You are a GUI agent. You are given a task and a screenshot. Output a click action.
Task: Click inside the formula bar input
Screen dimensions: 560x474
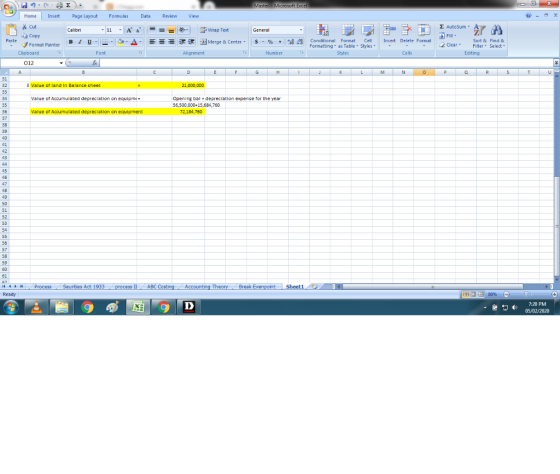326,63
